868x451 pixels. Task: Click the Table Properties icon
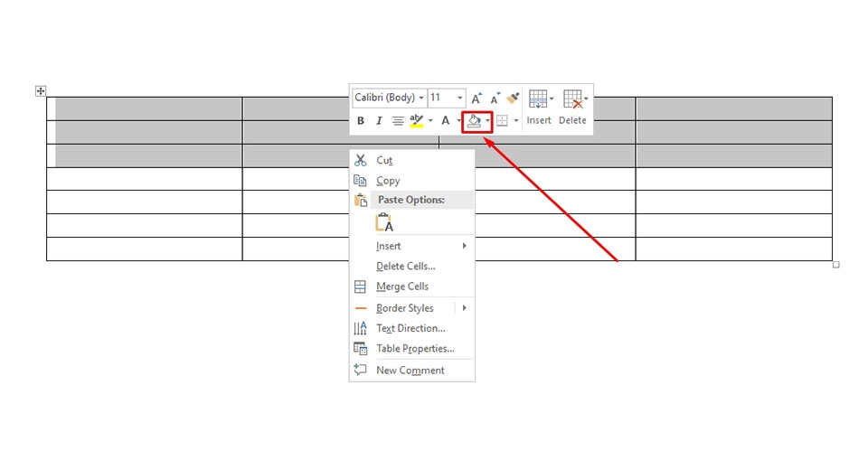pos(360,349)
